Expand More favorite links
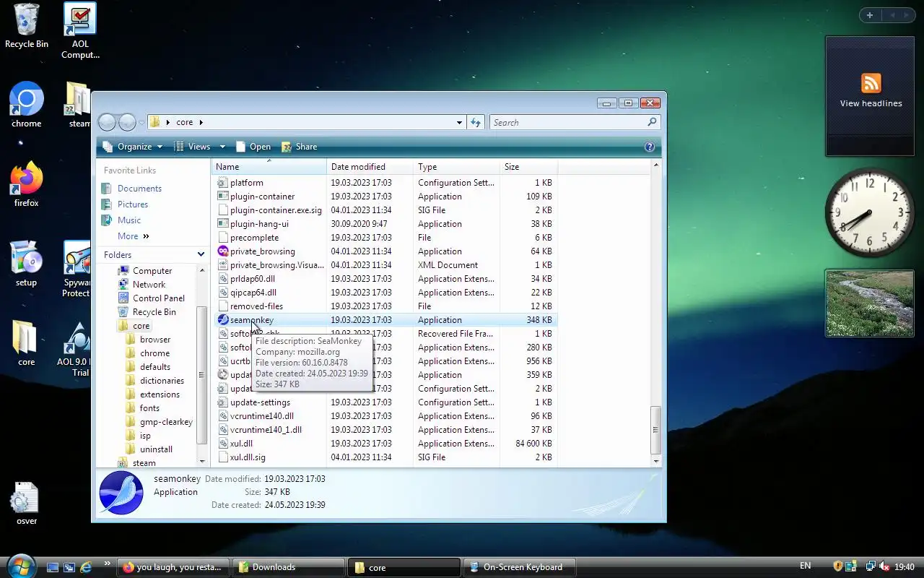This screenshot has width=924, height=578. [134, 236]
